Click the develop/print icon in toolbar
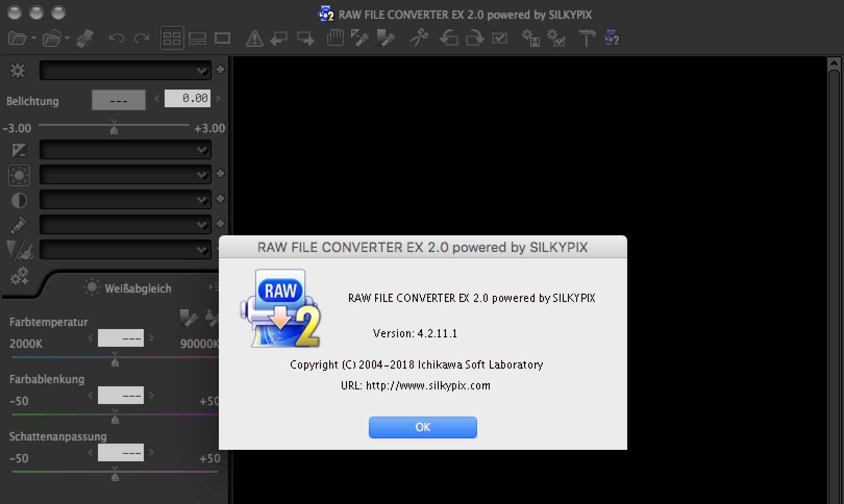The image size is (844, 504). [85, 39]
